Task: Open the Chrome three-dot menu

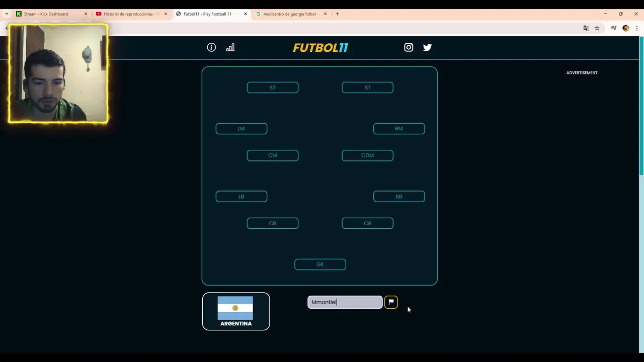Action: pyautogui.click(x=637, y=28)
